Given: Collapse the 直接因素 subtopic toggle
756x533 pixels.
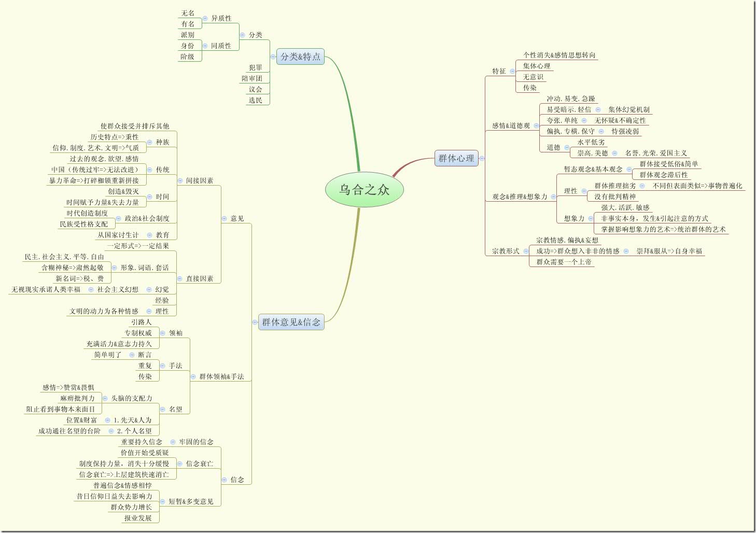Looking at the screenshot, I should point(180,278).
